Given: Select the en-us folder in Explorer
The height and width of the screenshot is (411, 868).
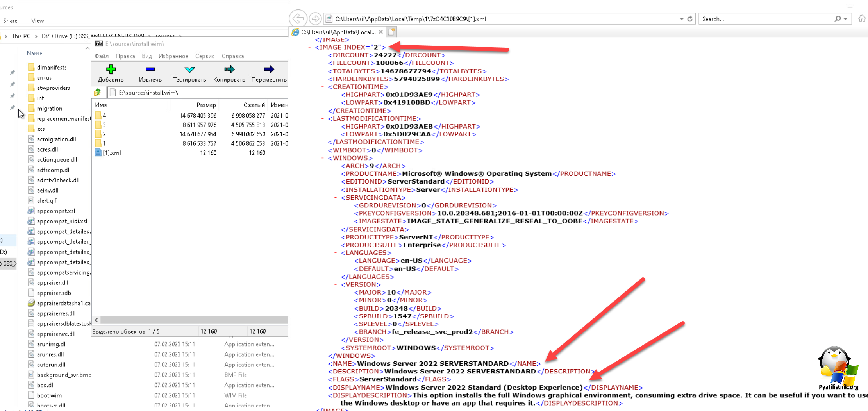Looking at the screenshot, I should click(x=44, y=77).
